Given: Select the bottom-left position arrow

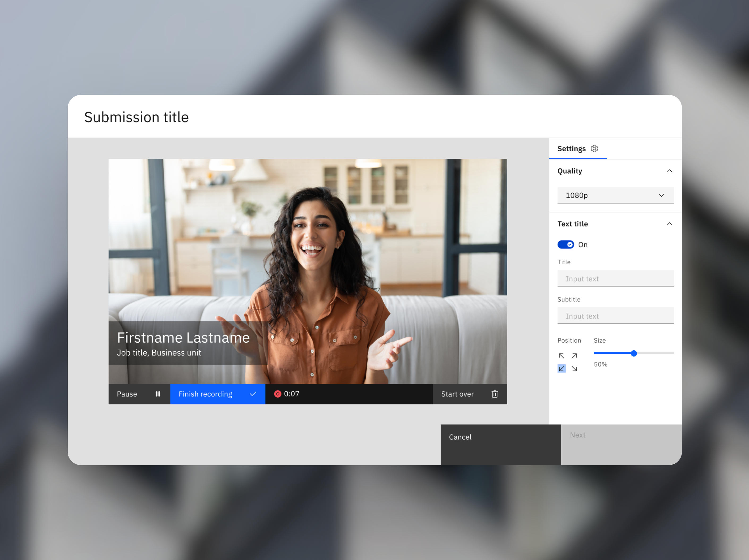Looking at the screenshot, I should (561, 368).
